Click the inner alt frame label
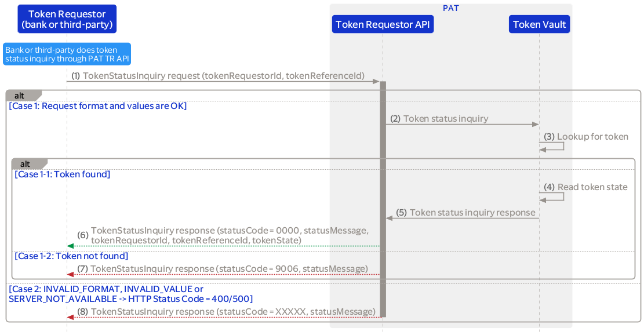The height and width of the screenshot is (335, 644). (26, 164)
